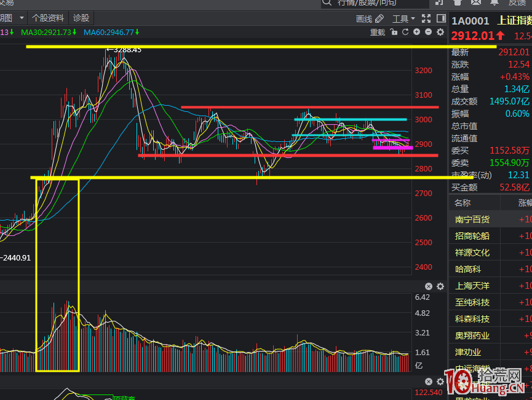Close the volume indicator panel

(x=429, y=286)
